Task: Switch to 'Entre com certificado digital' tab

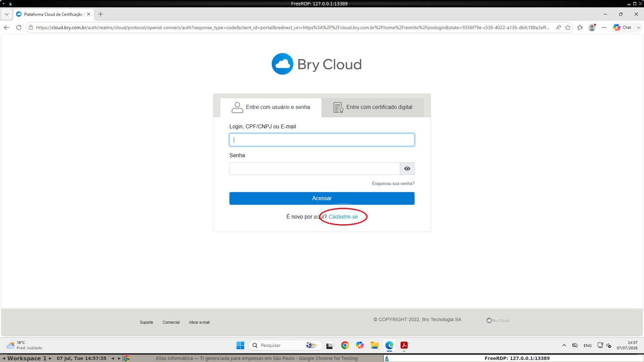Action: pyautogui.click(x=373, y=107)
